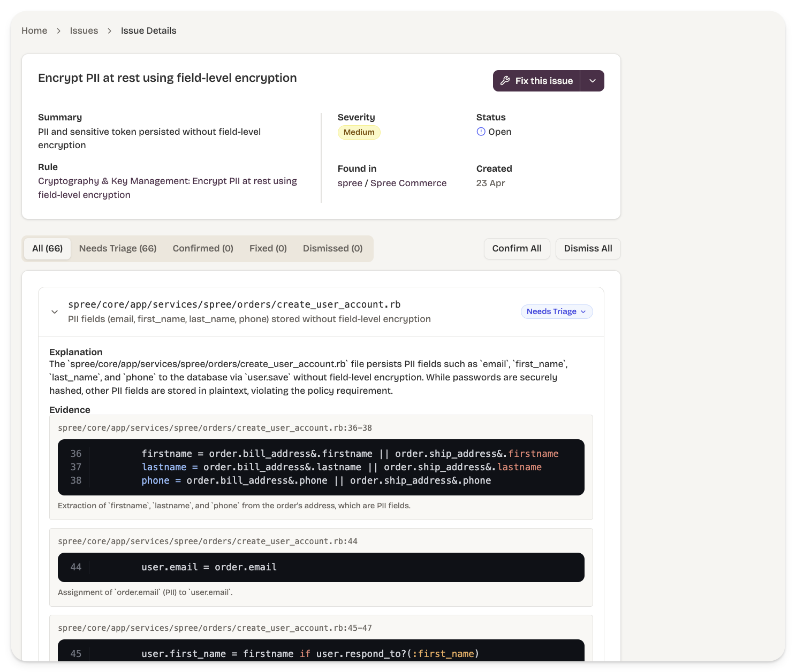
Task: Click the wrench icon in Fix this issue
Action: click(505, 81)
